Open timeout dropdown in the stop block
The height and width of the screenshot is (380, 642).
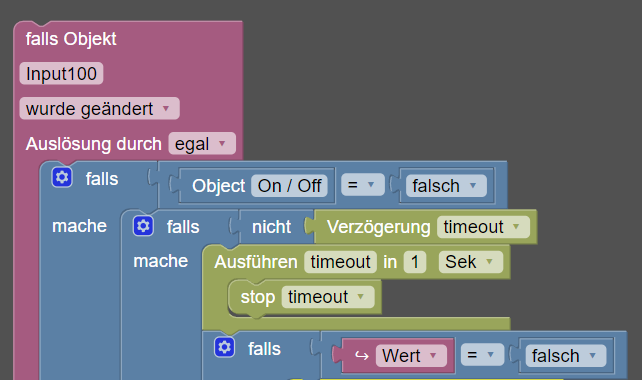pyautogui.click(x=328, y=296)
